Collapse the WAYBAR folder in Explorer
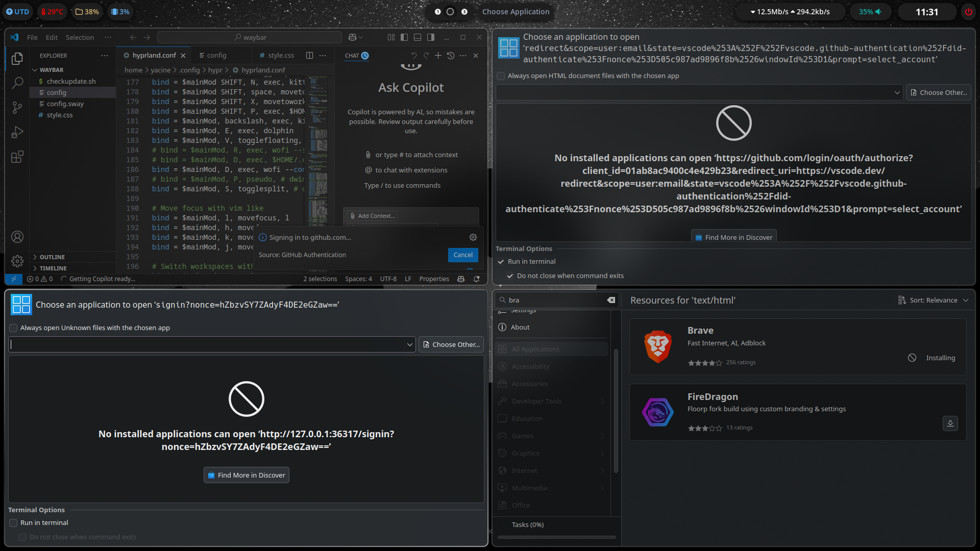 (x=73, y=70)
